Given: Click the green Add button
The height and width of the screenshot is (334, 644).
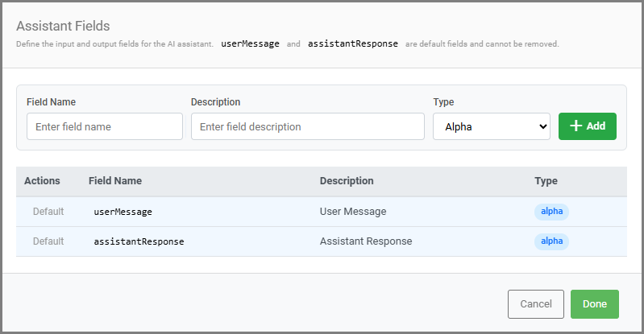Looking at the screenshot, I should pos(588,126).
